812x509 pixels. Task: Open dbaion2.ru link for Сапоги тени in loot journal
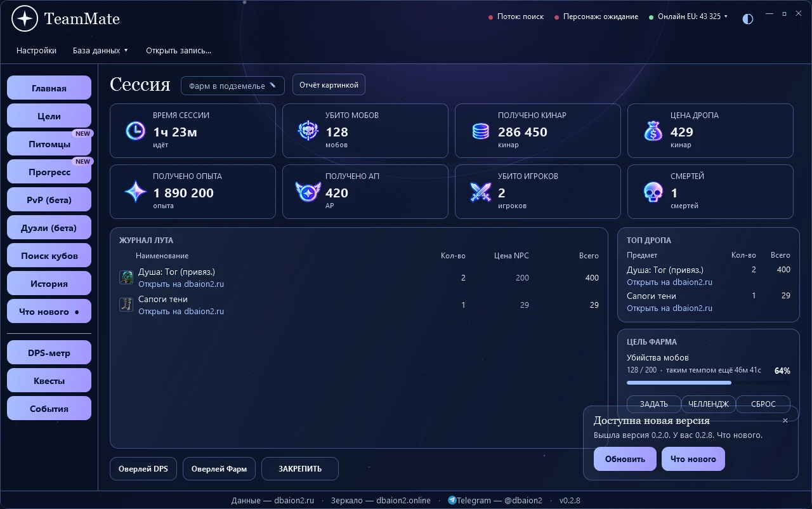pyautogui.click(x=181, y=311)
